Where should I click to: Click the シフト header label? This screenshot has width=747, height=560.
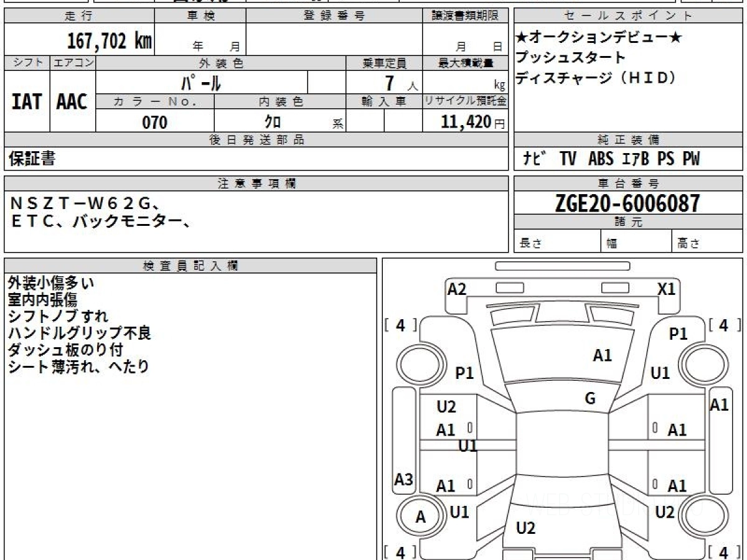[x=27, y=63]
